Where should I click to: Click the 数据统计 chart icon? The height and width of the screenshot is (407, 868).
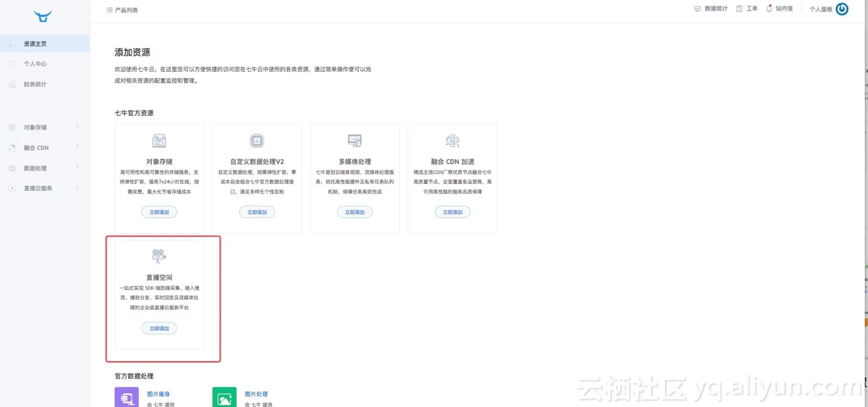(697, 9)
